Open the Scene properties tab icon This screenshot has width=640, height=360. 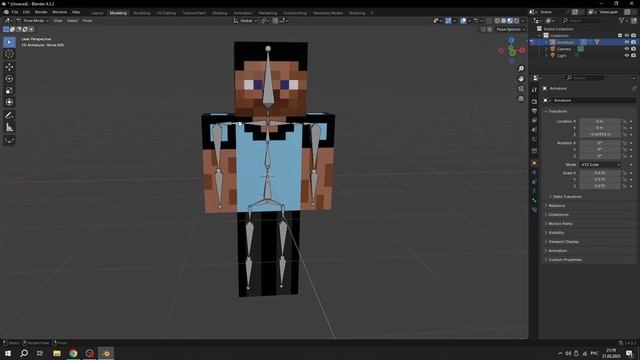click(x=534, y=130)
